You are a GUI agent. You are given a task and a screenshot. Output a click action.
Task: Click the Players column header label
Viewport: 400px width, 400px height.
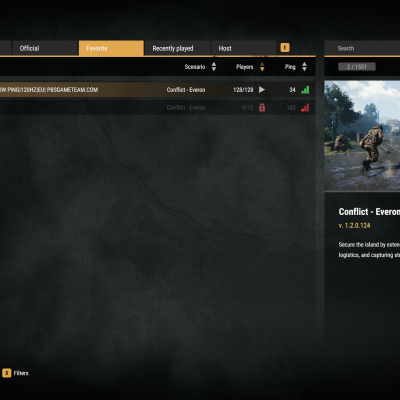[245, 67]
